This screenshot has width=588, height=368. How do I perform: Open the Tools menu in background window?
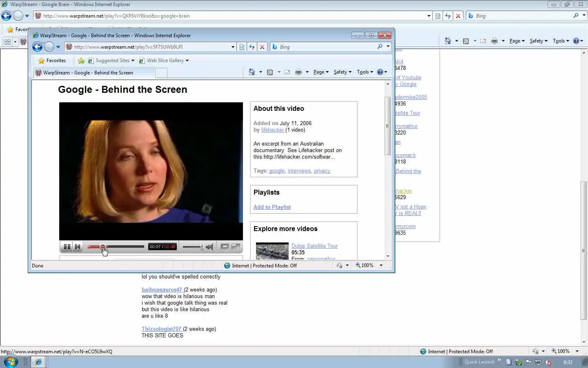click(x=561, y=41)
